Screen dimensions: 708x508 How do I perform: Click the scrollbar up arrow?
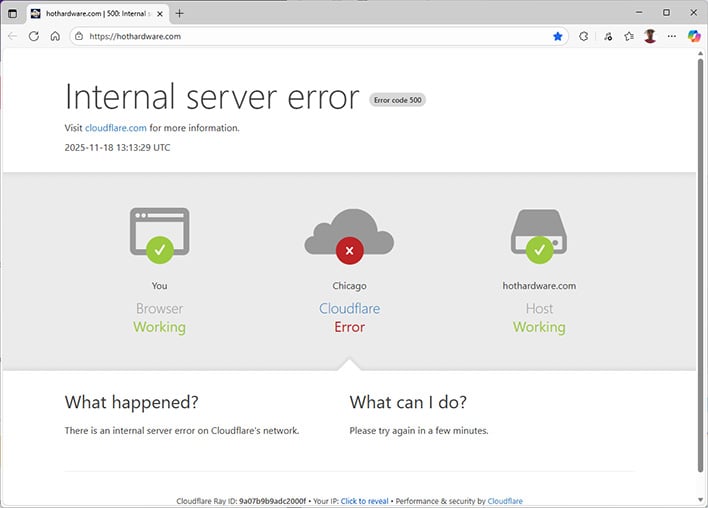point(700,53)
